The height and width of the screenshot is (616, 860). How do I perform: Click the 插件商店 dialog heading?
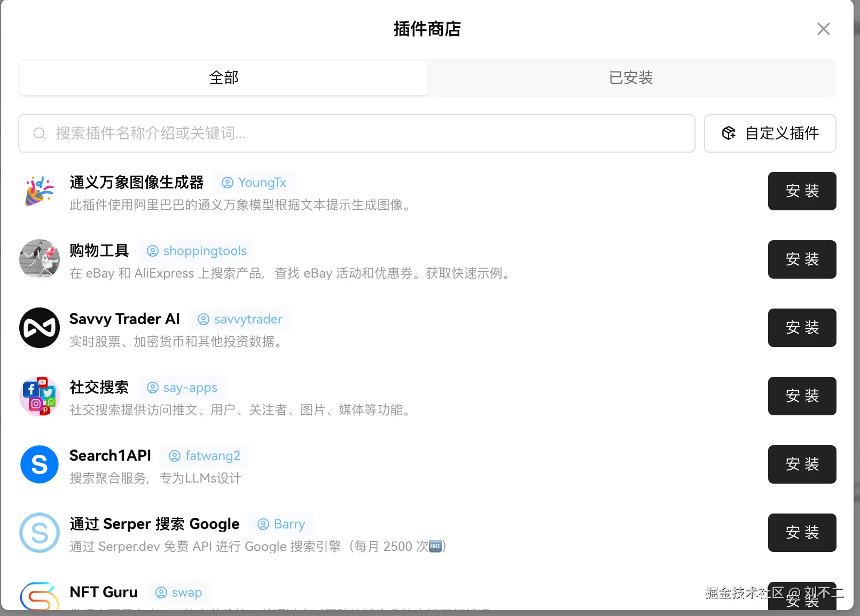pos(427,29)
